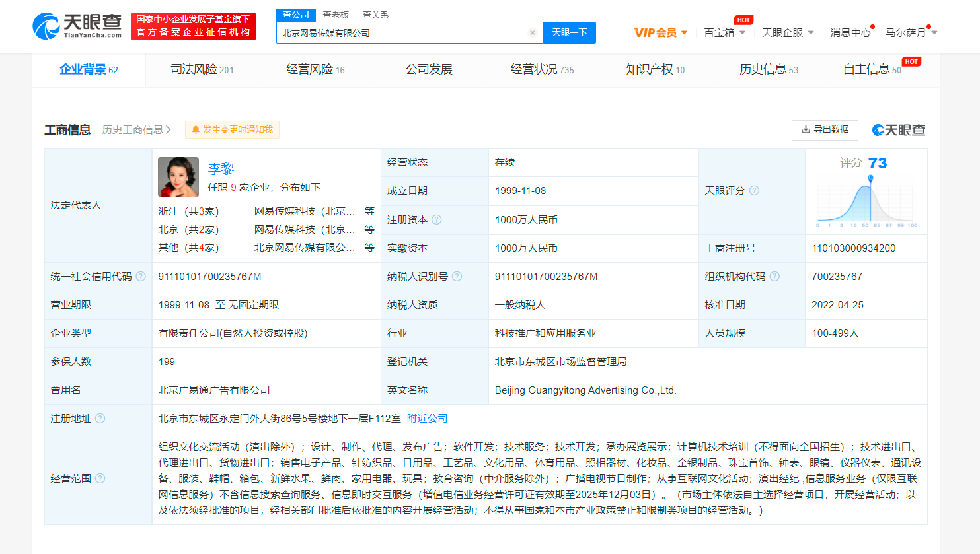Click 网易传媒科技 link in 浙江 row
The image size is (980, 554).
click(305, 211)
